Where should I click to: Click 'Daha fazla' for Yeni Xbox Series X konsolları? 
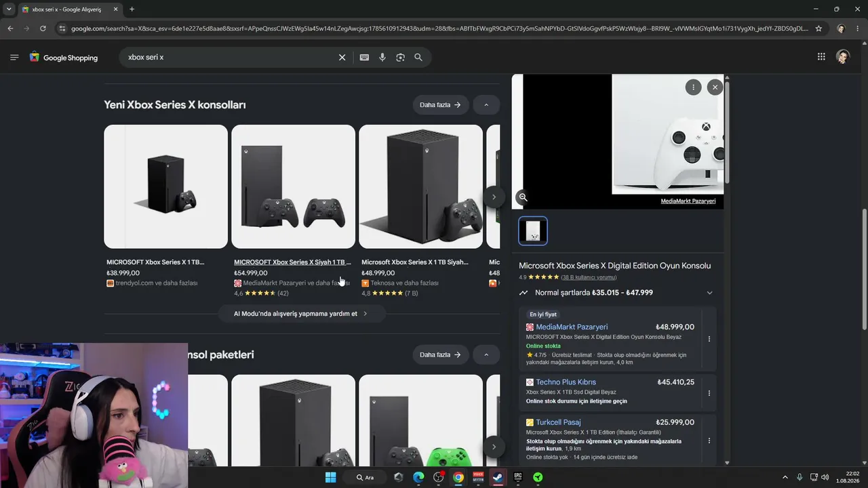pos(440,105)
